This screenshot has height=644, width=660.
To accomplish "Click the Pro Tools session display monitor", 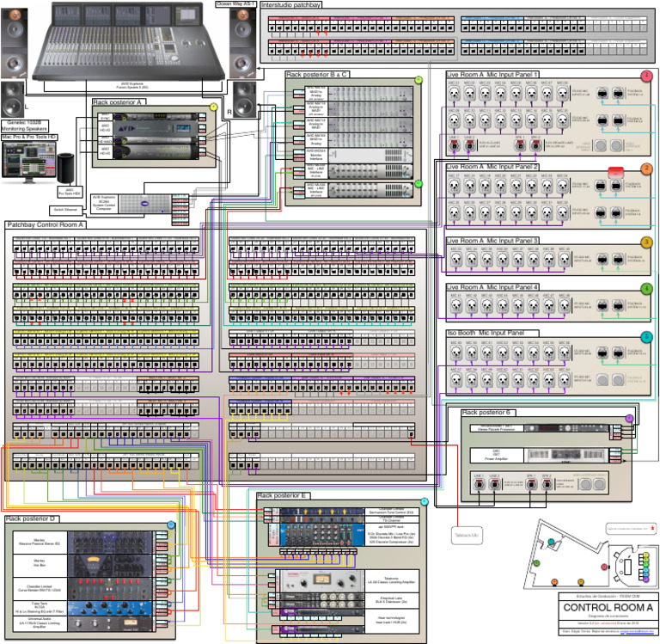I will [x=29, y=163].
